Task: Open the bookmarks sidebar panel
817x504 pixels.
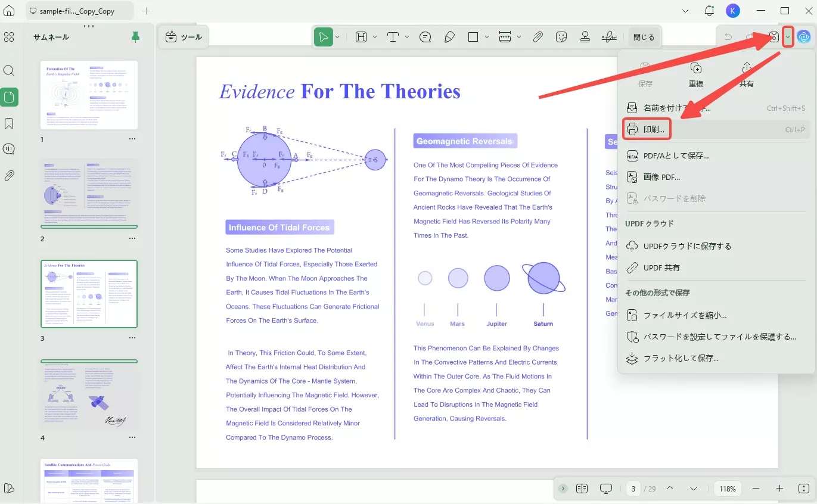Action: tap(9, 123)
